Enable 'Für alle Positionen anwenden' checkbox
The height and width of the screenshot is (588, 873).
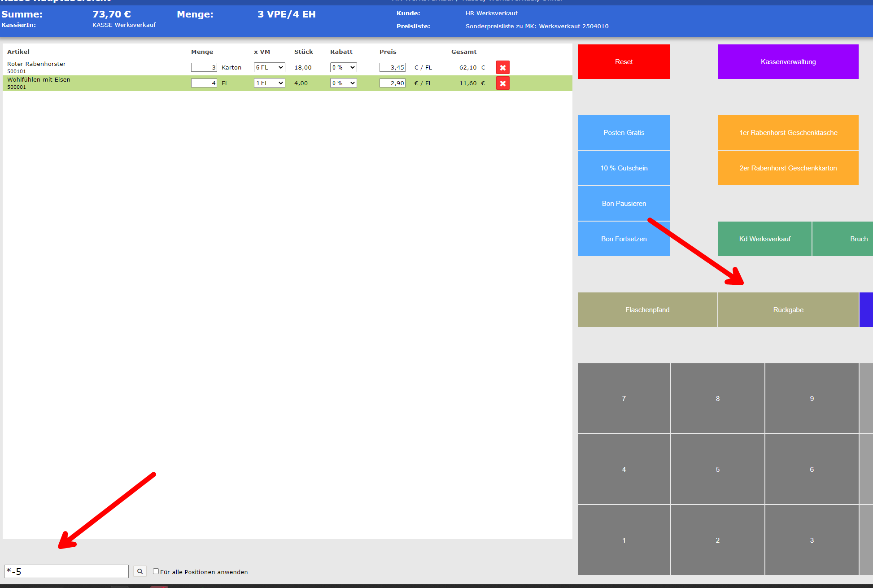click(x=156, y=571)
